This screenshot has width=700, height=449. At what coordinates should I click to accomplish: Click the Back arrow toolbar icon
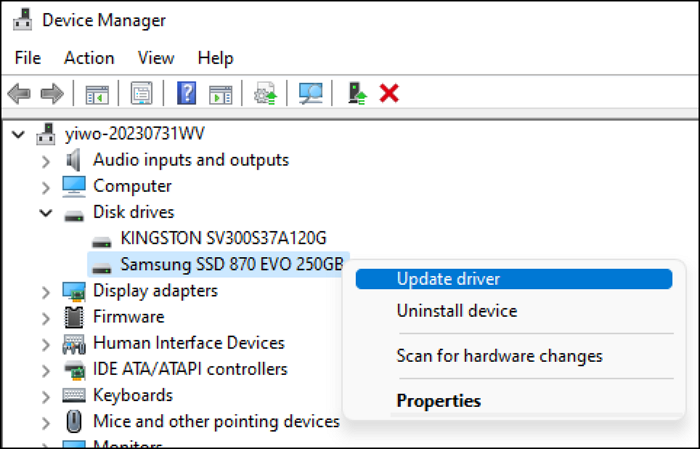pos(19,94)
